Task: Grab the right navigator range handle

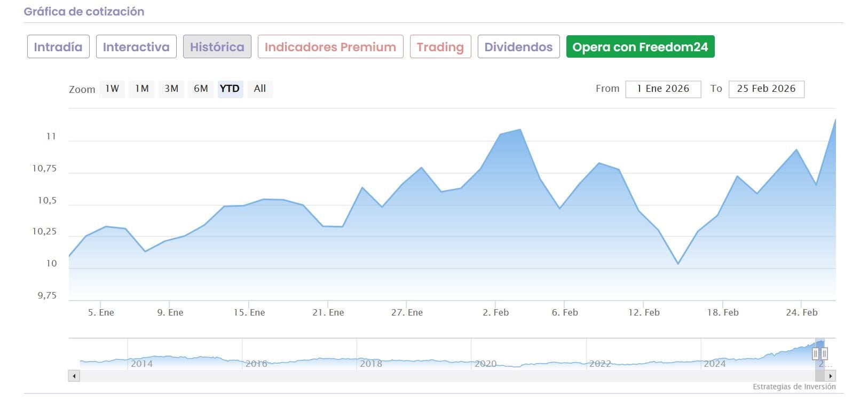Action: (824, 353)
